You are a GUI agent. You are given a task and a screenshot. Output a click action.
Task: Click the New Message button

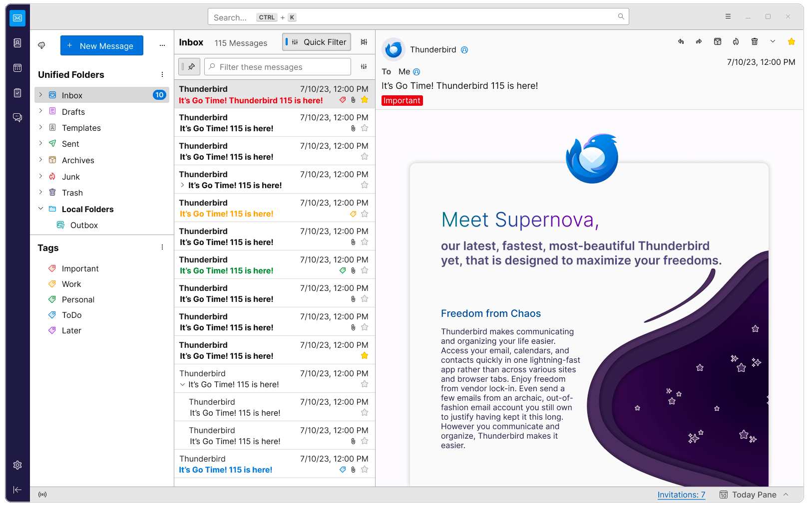click(102, 45)
